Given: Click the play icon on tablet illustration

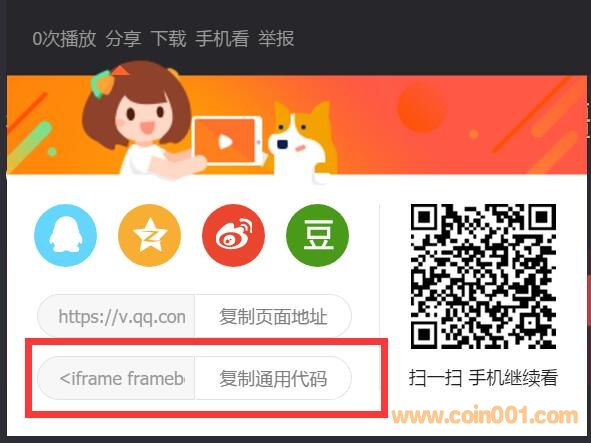Looking at the screenshot, I should tap(225, 142).
